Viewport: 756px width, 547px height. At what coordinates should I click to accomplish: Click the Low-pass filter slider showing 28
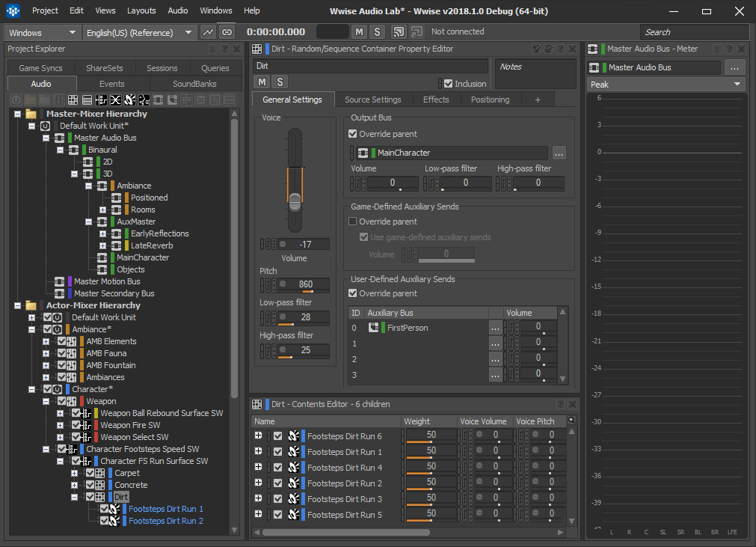pos(304,317)
